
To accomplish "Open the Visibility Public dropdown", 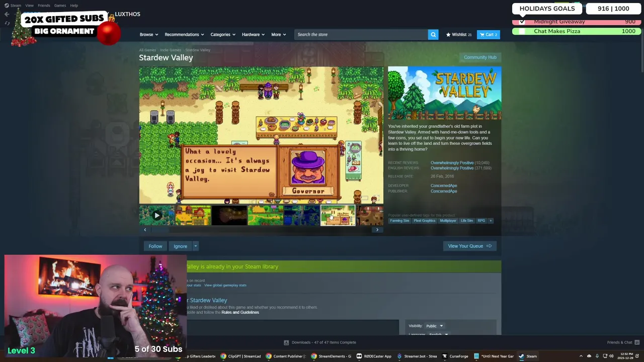I will click(x=435, y=326).
